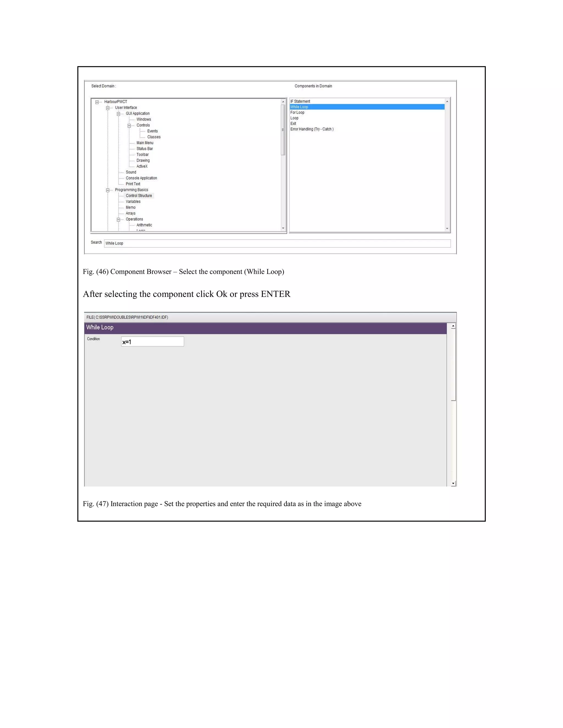Choose Error Handling (Try - Catch) component
This screenshot has width=563, height=728.
coord(367,129)
